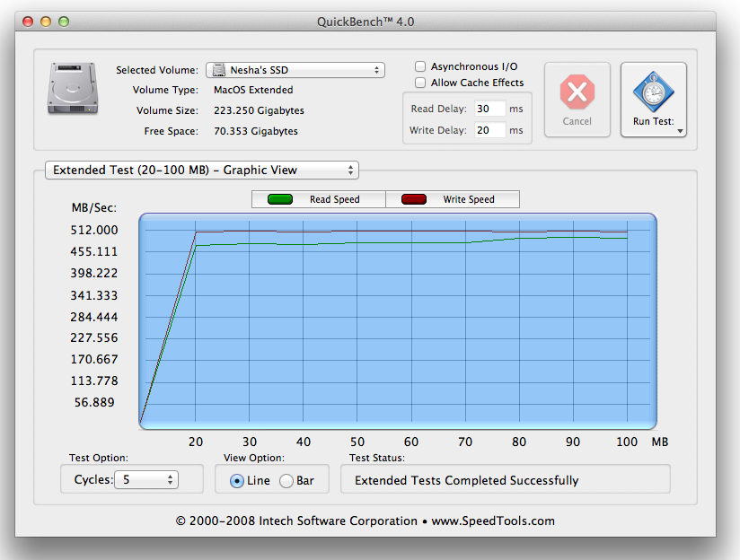Click the small disk icon in volume selector
Screen dimensions: 740x560
coord(218,70)
